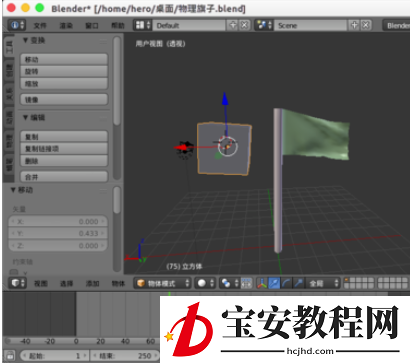The height and width of the screenshot is (363, 410).
Task: Click the 删除 button
Action: click(x=64, y=161)
